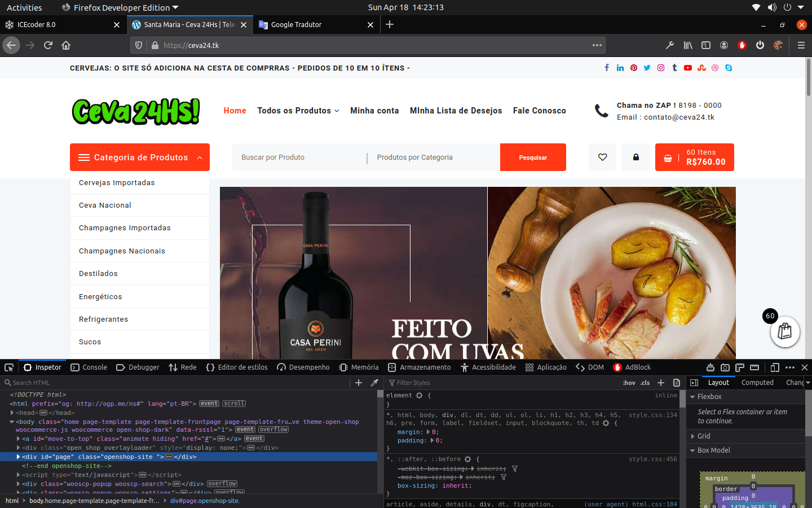Open Activities overview
Image resolution: width=812 pixels, height=508 pixels.
[x=24, y=7]
